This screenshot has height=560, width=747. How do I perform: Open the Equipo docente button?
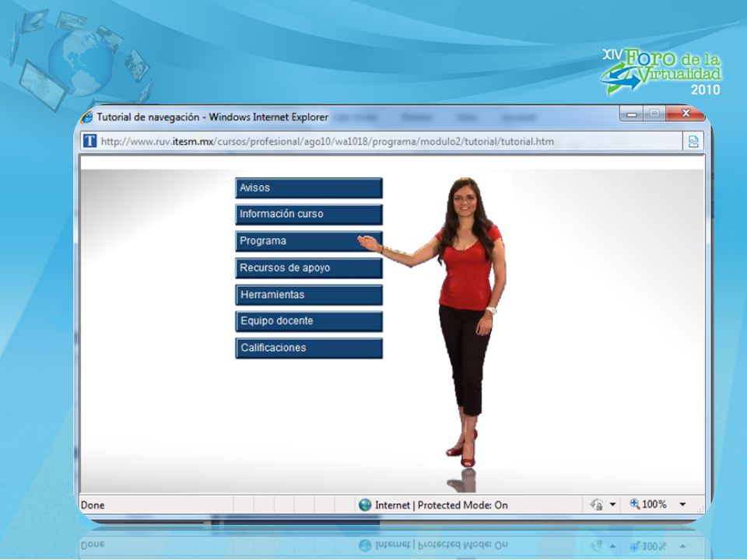tap(309, 321)
